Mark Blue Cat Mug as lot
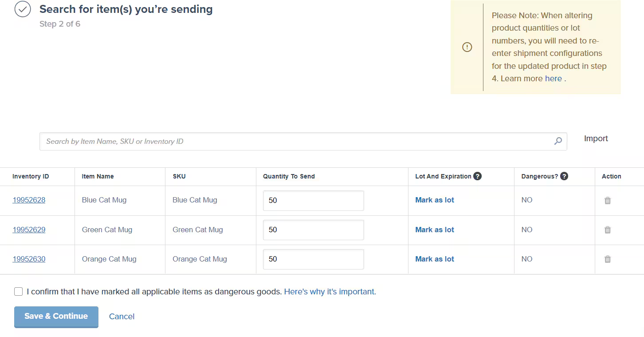The image size is (644, 337). click(x=434, y=200)
